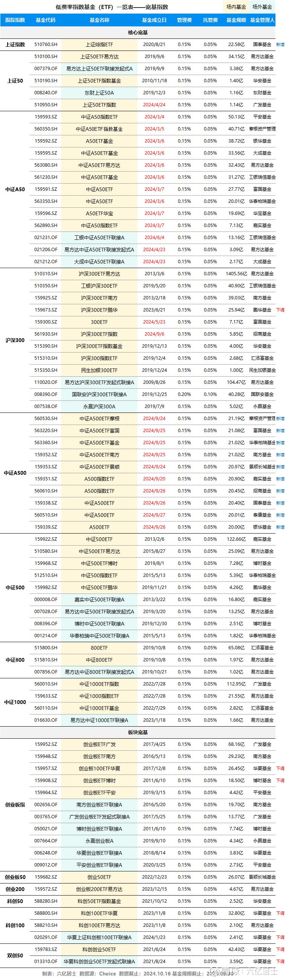The image size is (286, 980).
Task: Select fund code 008390.OF
Action: (46, 394)
